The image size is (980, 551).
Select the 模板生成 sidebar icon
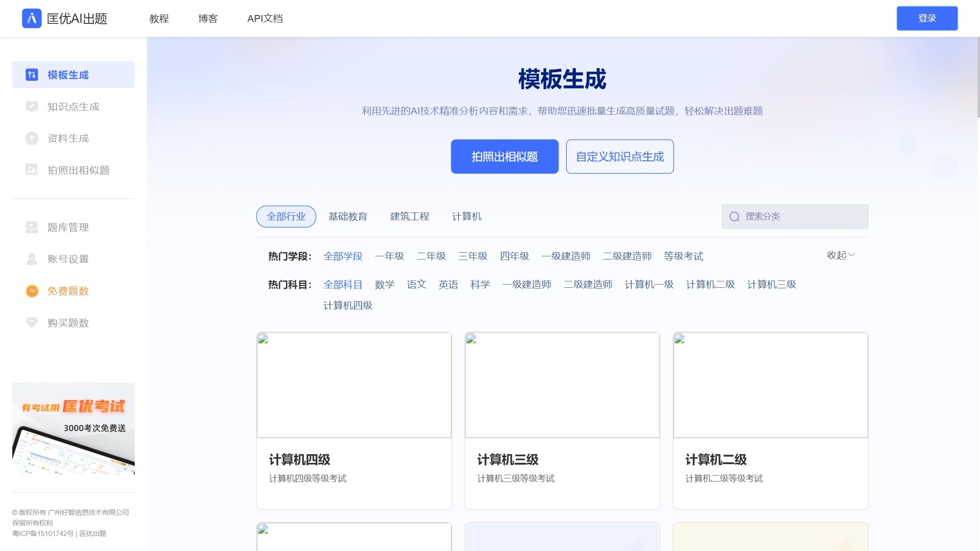click(x=32, y=74)
